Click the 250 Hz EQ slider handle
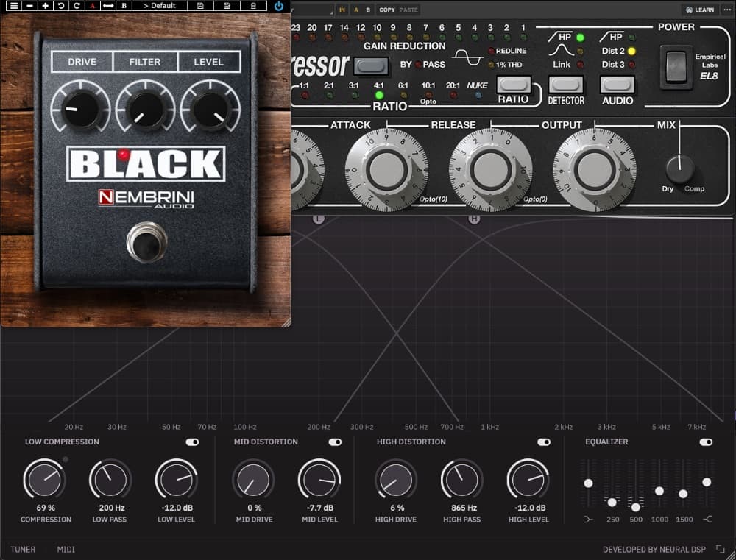Image resolution: width=736 pixels, height=560 pixels. (612, 503)
